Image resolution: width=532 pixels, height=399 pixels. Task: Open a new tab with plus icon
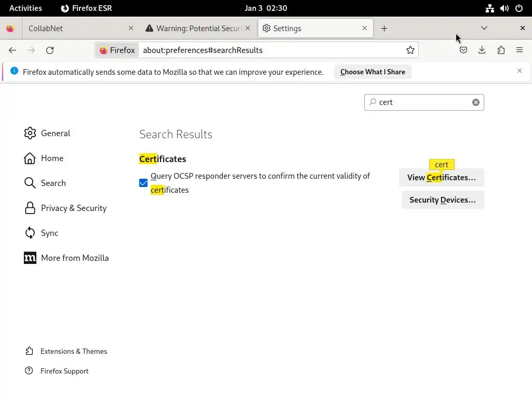(384, 29)
